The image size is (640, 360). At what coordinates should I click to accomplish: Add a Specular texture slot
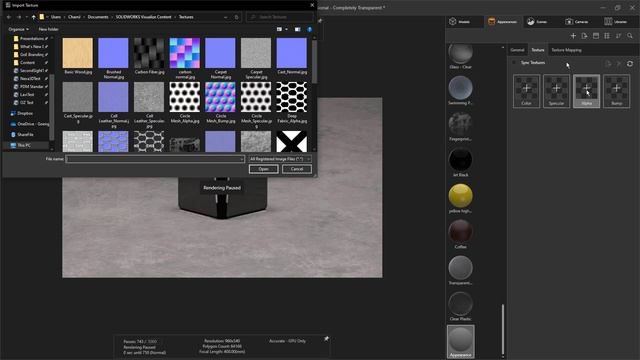click(x=556, y=91)
